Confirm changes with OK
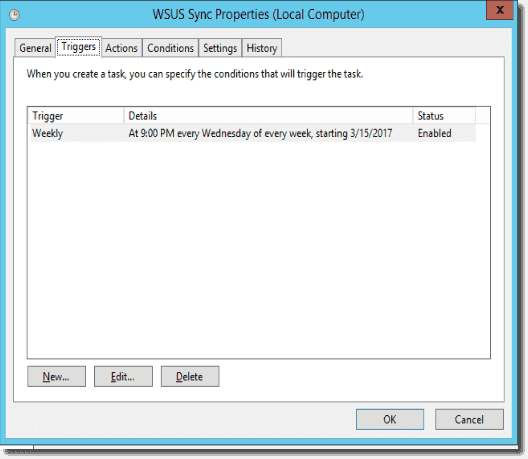This screenshot has width=528, height=459. pyautogui.click(x=390, y=419)
